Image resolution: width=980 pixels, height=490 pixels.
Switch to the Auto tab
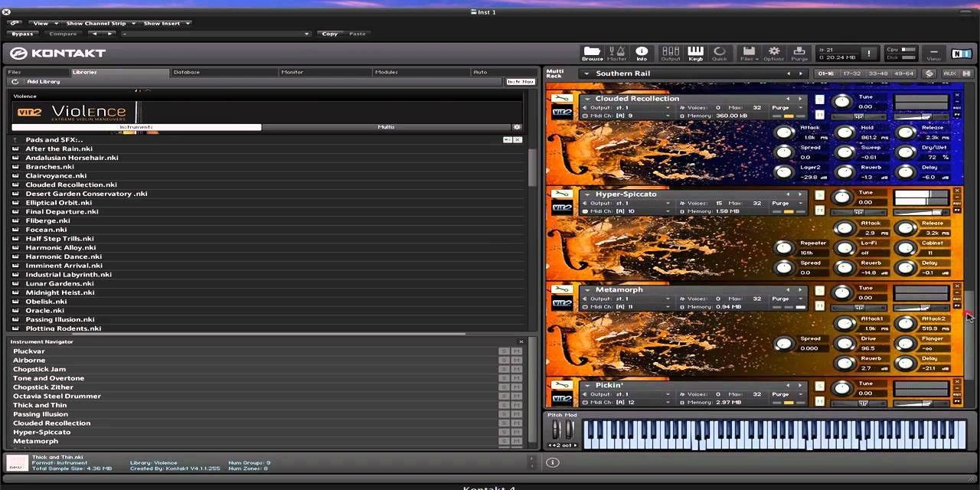503,72
